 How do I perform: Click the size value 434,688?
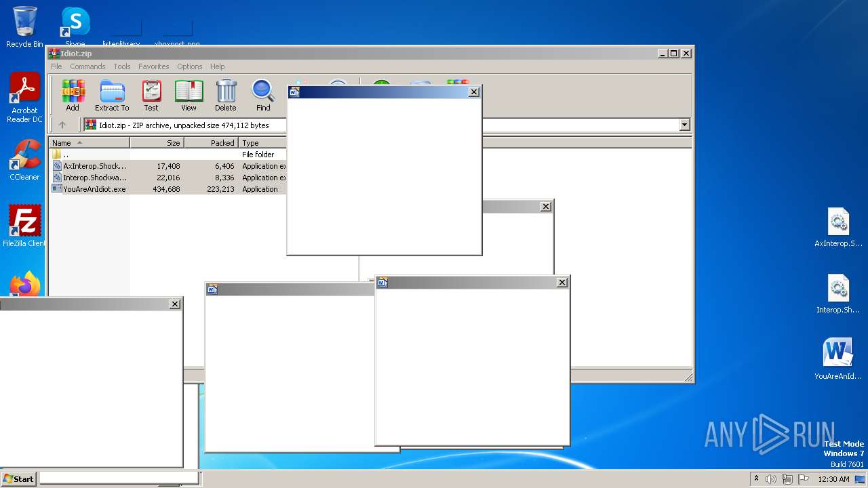tap(166, 189)
